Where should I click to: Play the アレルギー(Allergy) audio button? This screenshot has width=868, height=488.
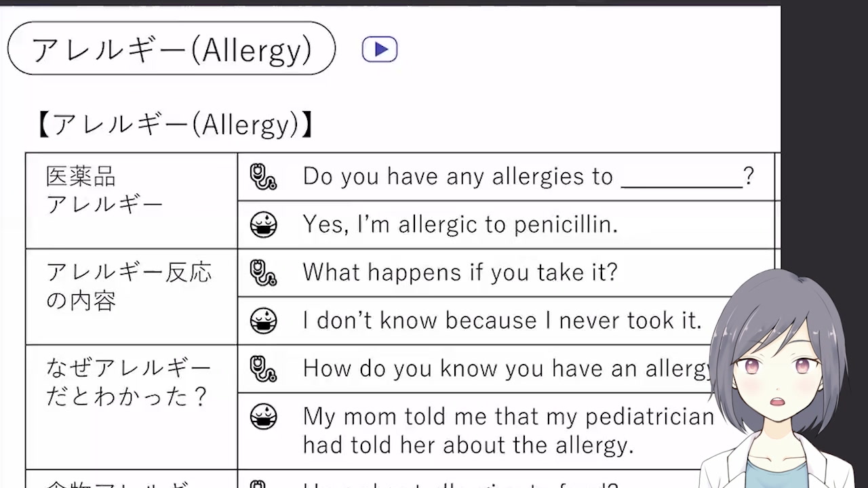(380, 49)
